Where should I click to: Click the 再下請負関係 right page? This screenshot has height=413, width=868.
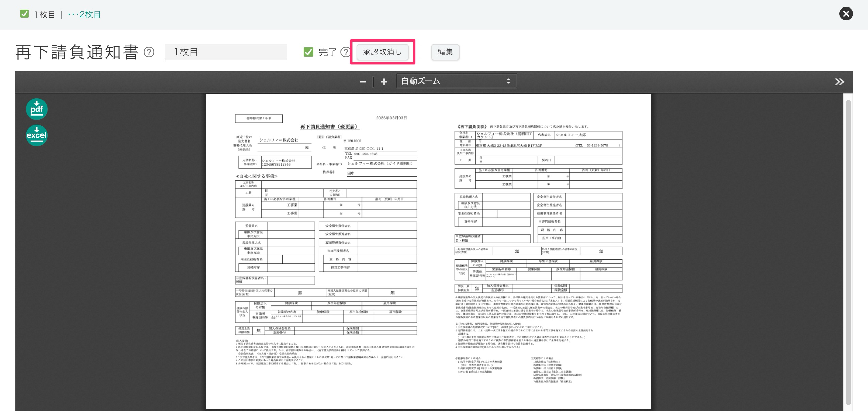coord(538,252)
